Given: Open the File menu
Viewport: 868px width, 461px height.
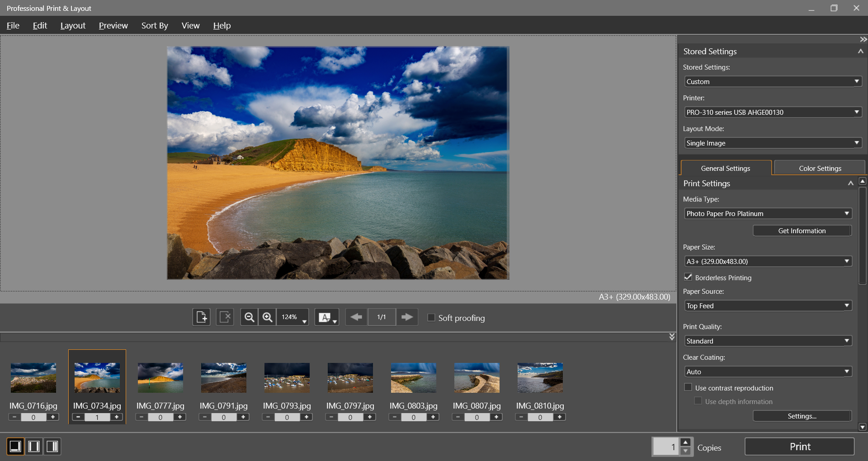Looking at the screenshot, I should click(x=13, y=25).
